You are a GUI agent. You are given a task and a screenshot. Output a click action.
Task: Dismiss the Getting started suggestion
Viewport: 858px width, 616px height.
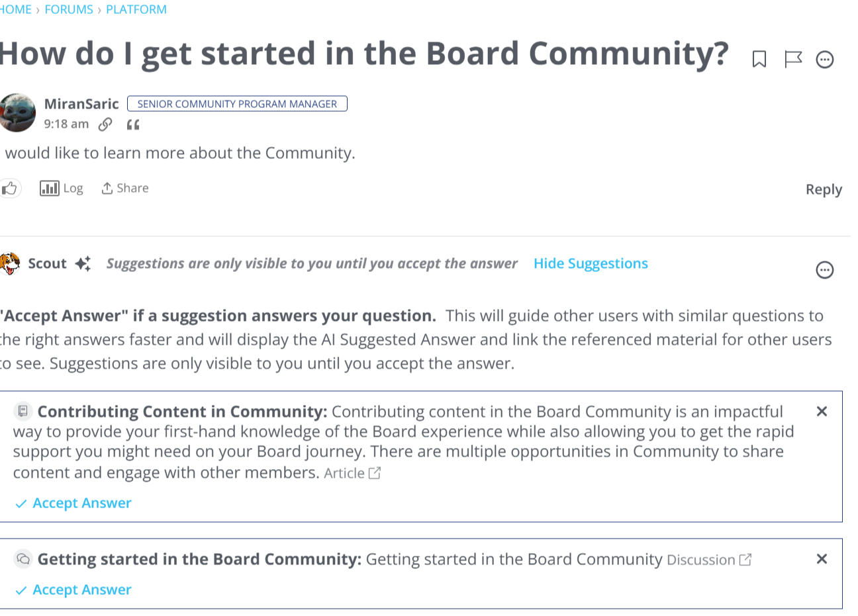822,559
